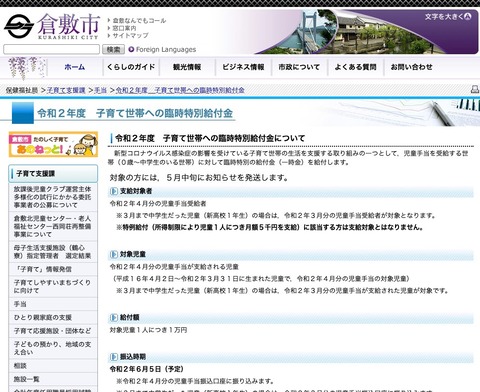Open 倉敷なんでもコール link
Screen dimensions: 480x392
point(139,21)
